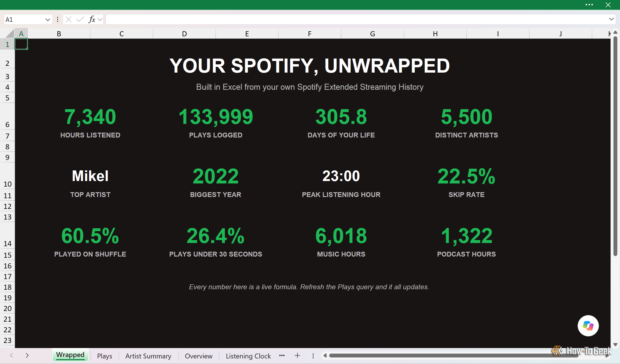The width and height of the screenshot is (620, 364).
Task: Click the horizontal scrollbar left arrow
Action: pyautogui.click(x=325, y=355)
